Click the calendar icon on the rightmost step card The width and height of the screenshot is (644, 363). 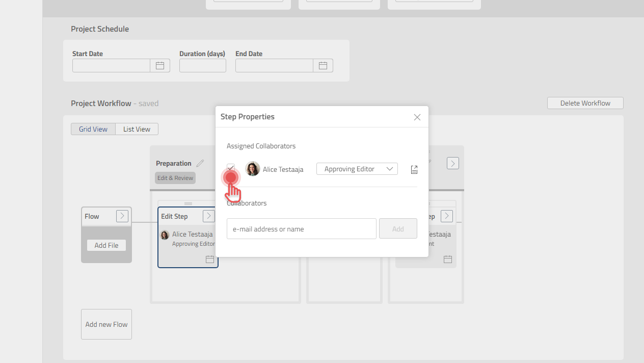(447, 259)
